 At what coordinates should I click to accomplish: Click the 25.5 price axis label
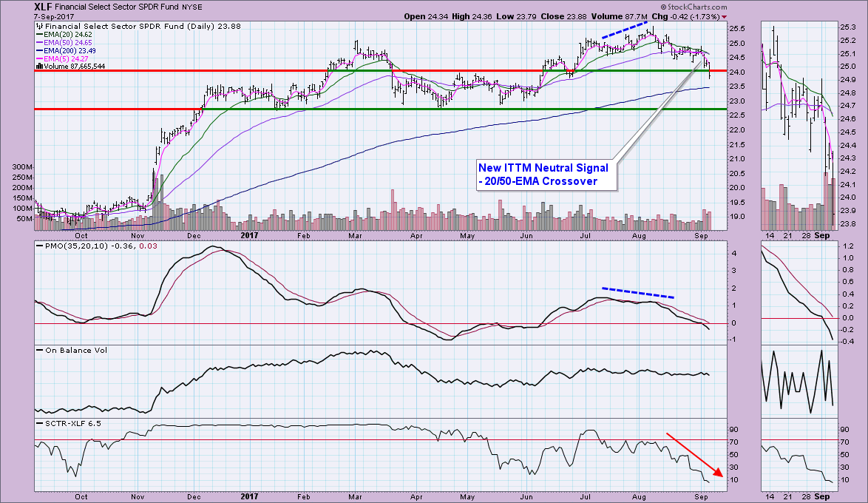(x=737, y=29)
